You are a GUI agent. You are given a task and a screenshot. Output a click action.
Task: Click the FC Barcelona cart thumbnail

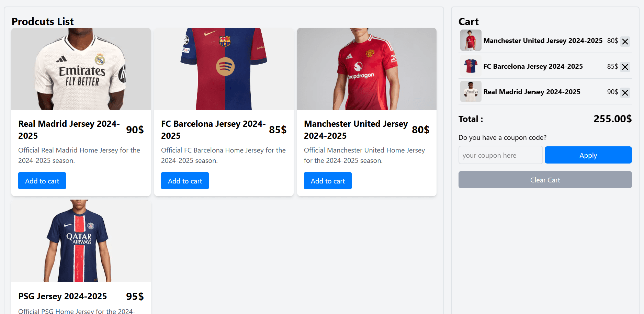point(471,66)
